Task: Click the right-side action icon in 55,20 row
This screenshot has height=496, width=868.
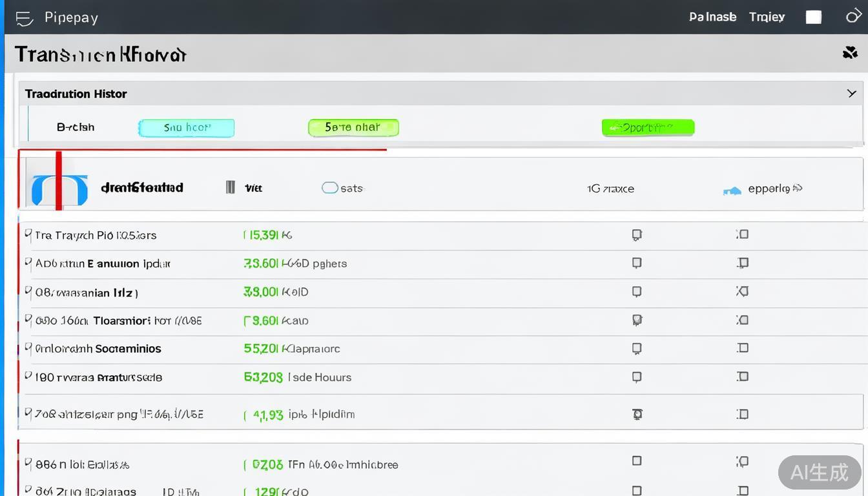Action: 743,348
